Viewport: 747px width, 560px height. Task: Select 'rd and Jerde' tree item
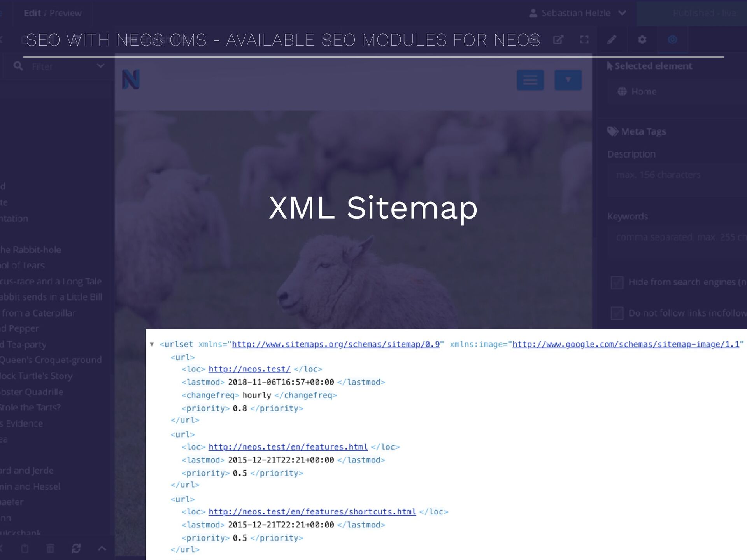[27, 471]
